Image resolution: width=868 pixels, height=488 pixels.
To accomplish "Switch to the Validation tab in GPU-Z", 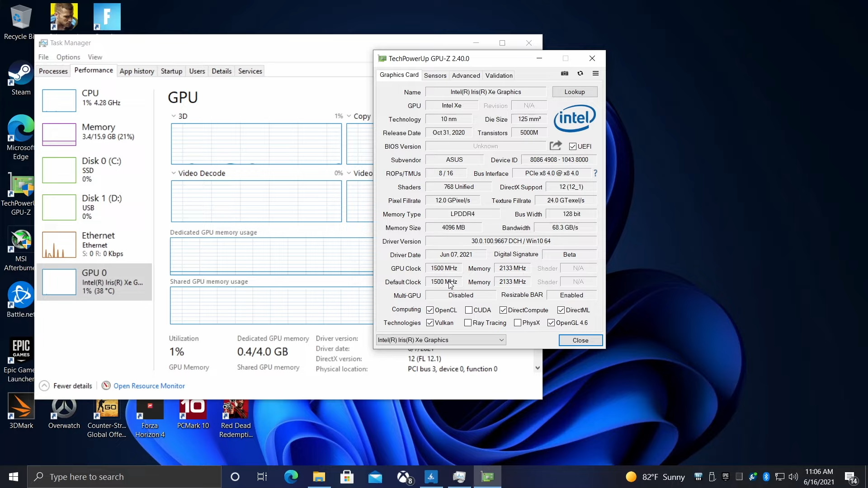I will click(x=499, y=75).
